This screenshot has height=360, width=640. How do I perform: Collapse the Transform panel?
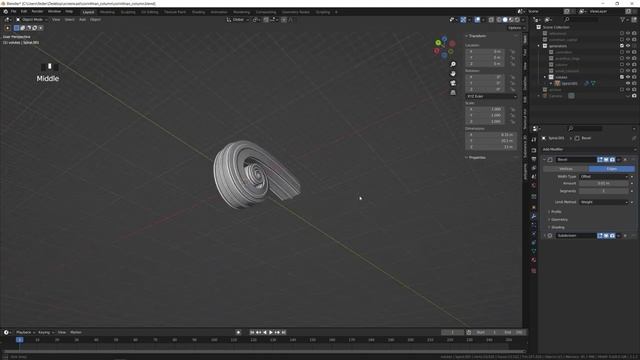point(476,36)
